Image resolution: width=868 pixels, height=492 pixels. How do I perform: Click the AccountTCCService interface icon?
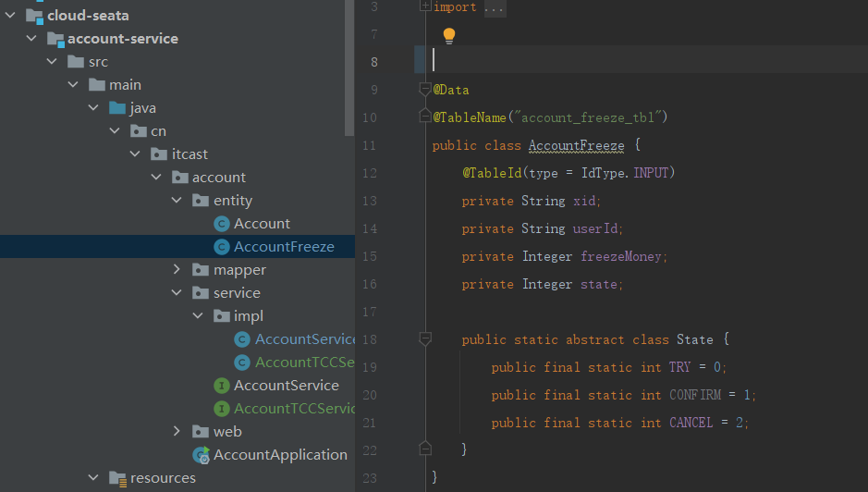coord(222,409)
